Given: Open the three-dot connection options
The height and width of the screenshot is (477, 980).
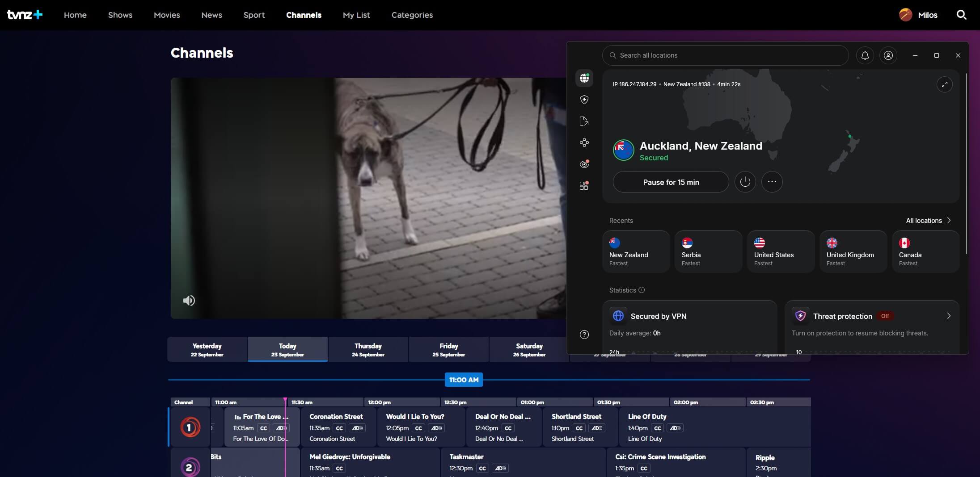Looking at the screenshot, I should (x=772, y=182).
